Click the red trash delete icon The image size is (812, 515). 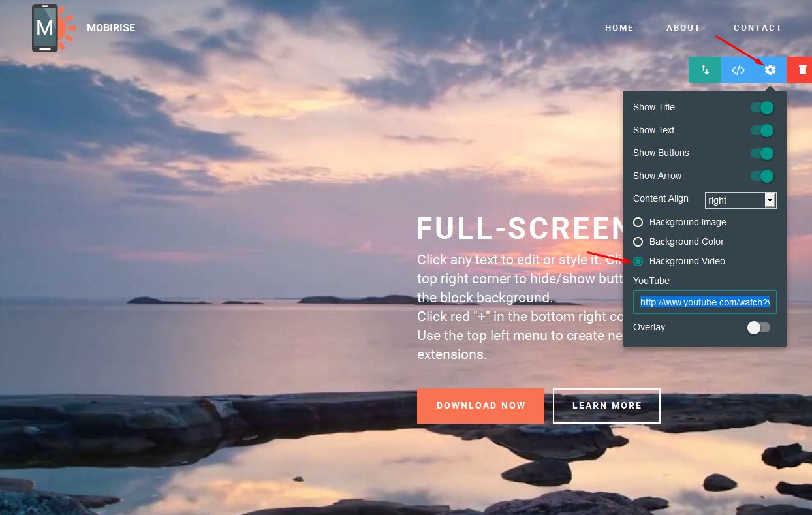point(802,70)
